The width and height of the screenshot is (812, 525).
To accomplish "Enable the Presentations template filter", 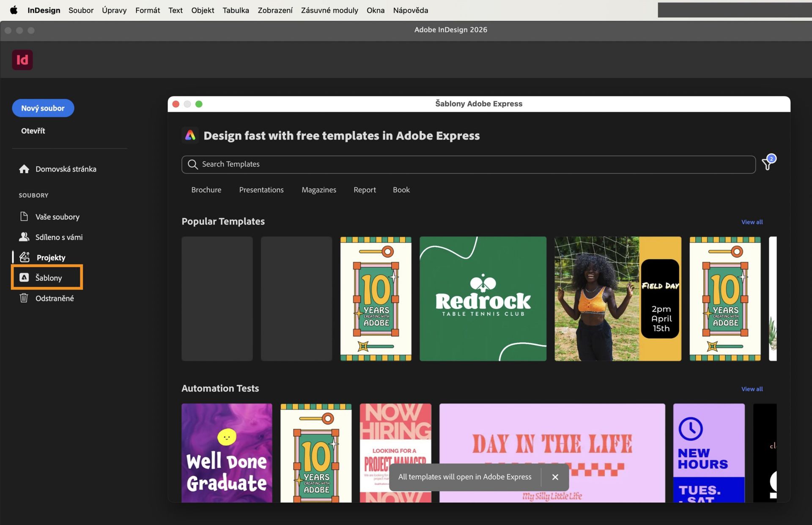I will [261, 190].
